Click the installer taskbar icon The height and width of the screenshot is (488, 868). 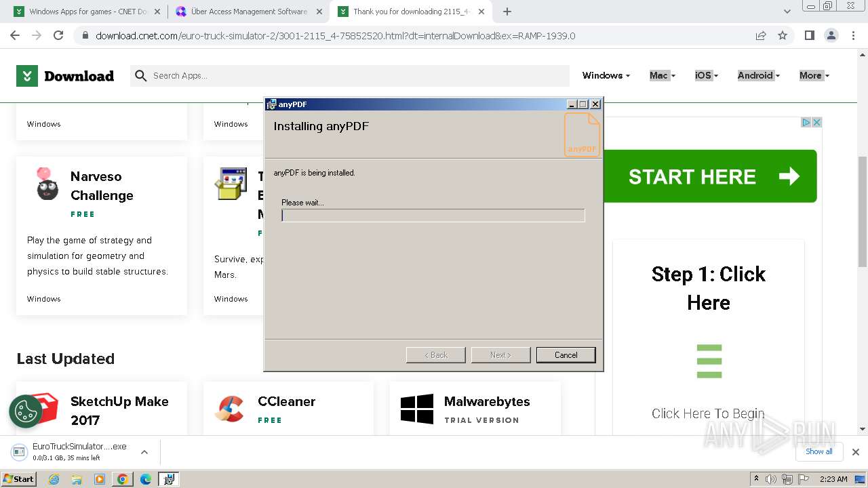pyautogui.click(x=168, y=479)
